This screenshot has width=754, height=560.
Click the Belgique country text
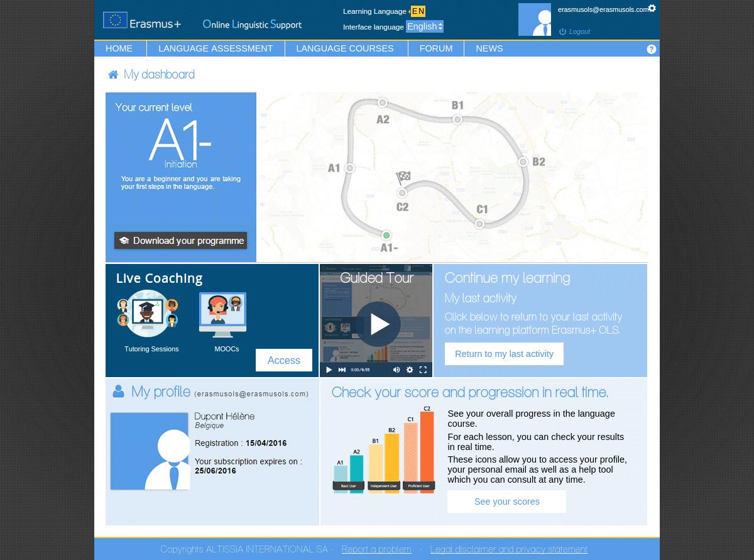tap(209, 425)
